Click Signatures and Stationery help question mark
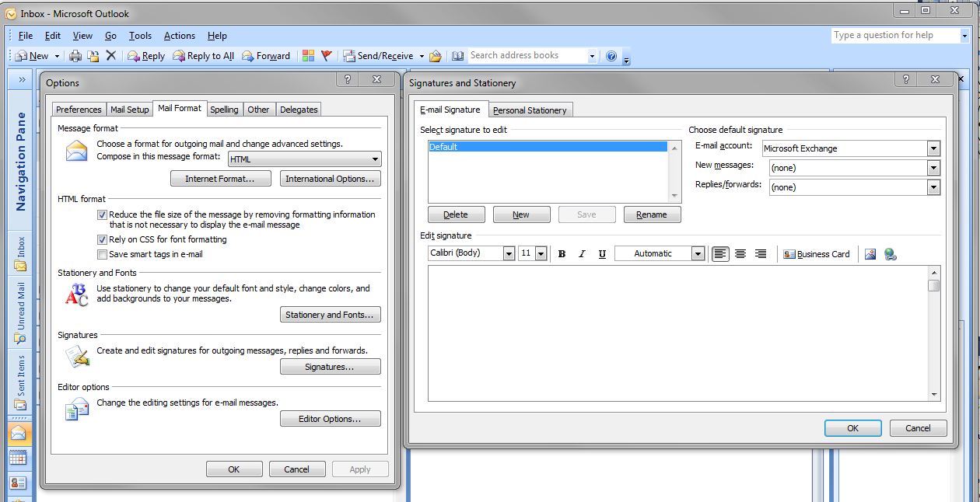The image size is (980, 502). [x=905, y=79]
